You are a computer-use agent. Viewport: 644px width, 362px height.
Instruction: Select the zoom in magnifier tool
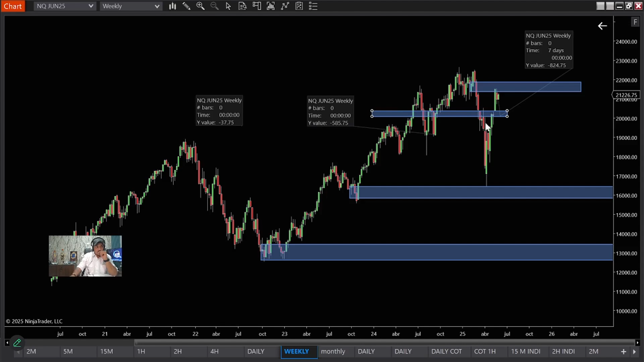pyautogui.click(x=201, y=6)
